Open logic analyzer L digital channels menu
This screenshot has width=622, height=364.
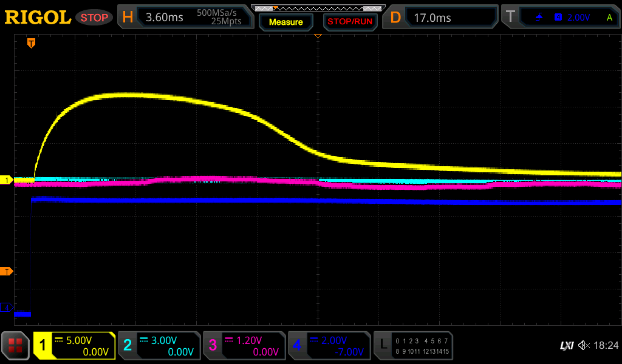(x=413, y=346)
